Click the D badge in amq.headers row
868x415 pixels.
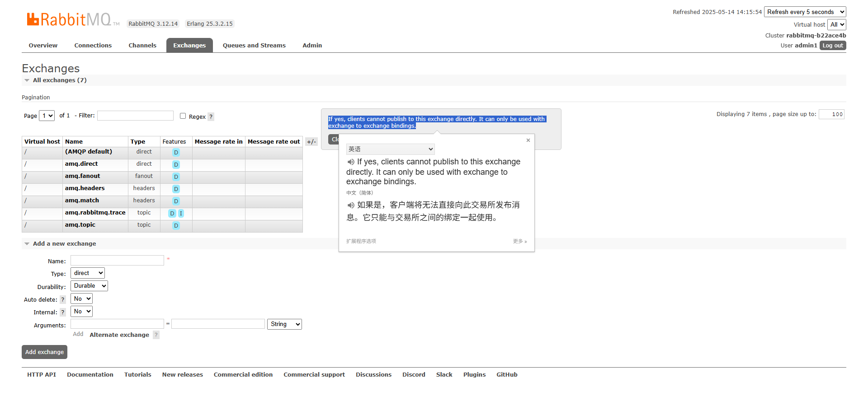(x=176, y=189)
